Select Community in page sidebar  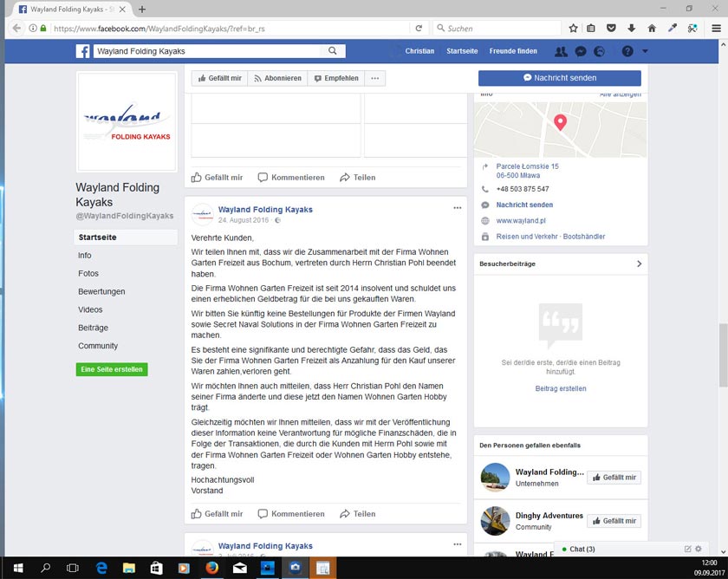[98, 346]
